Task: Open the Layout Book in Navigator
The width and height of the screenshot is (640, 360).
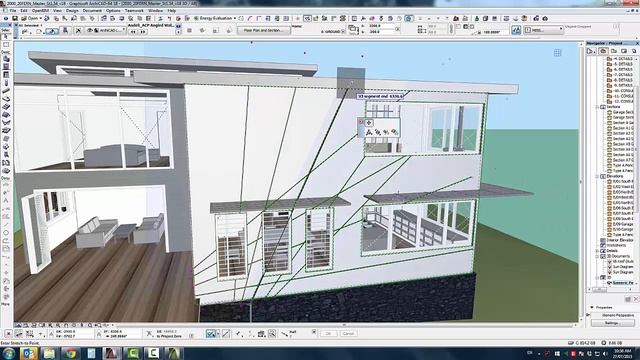Action: point(624,51)
